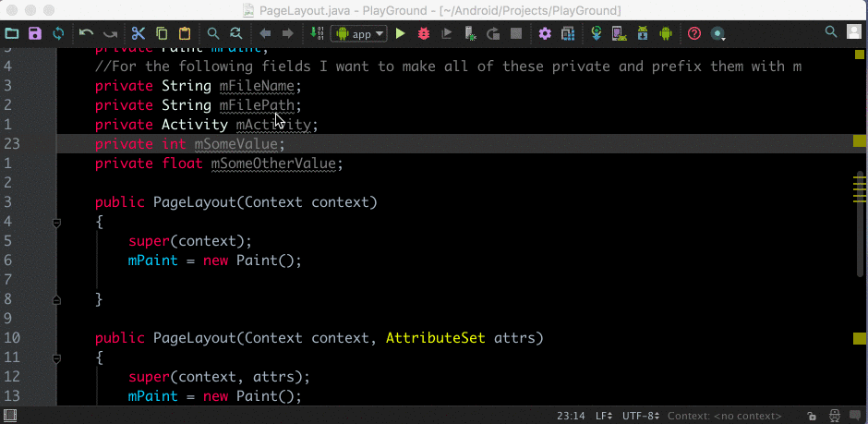The image size is (868, 424).
Task: Sync Project with Gradle Files icon
Action: tap(597, 34)
